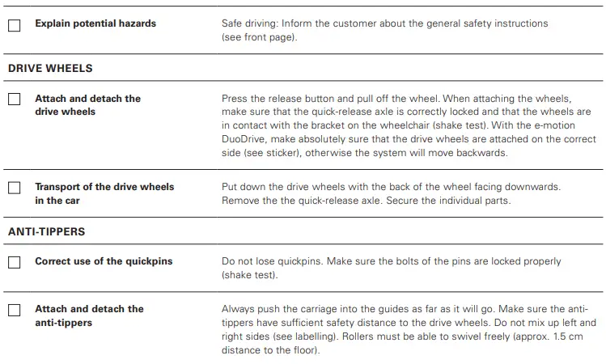The width and height of the screenshot is (606, 364).
Task: Tick the 'Correct use of the quickpins' checkbox
Action: point(15,262)
